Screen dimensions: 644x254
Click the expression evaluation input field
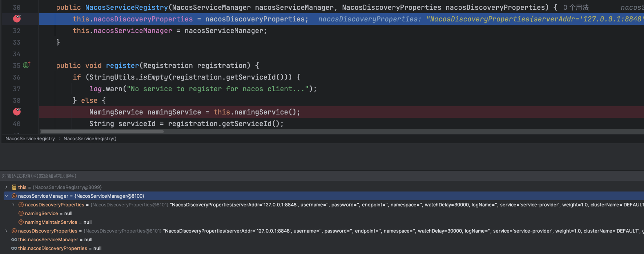(x=322, y=176)
